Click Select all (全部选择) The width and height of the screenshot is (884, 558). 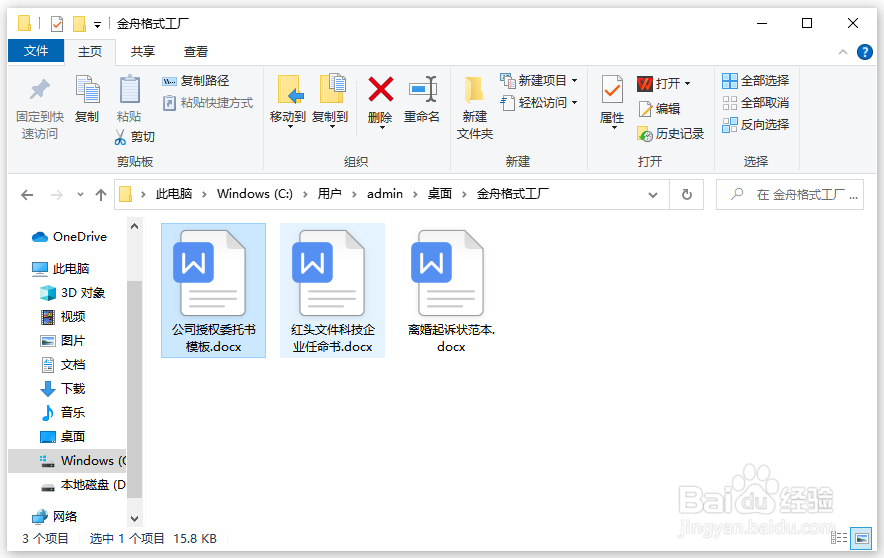point(755,81)
